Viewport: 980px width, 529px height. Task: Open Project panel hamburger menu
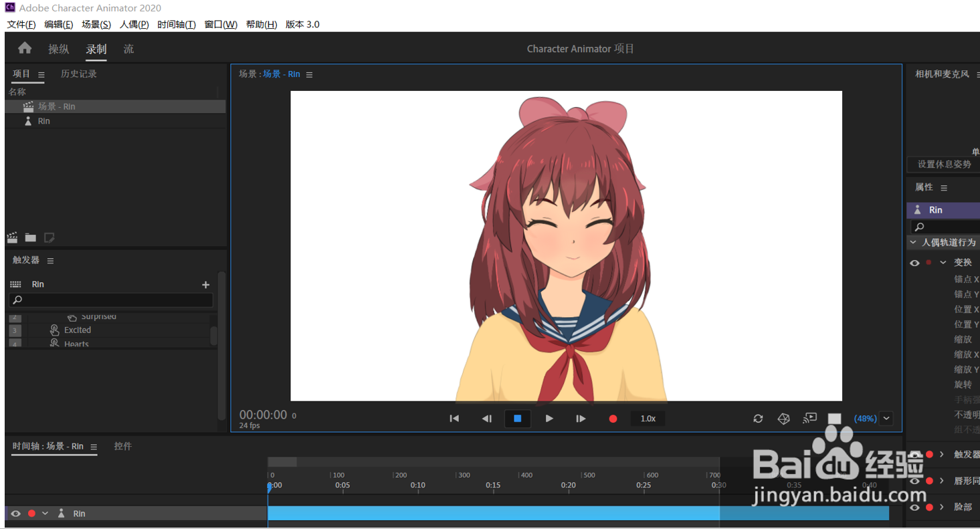[41, 75]
